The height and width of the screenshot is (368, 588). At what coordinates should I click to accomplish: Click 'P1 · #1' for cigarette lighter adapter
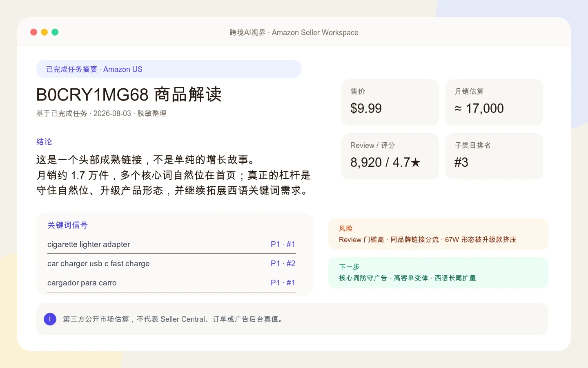[x=283, y=244]
